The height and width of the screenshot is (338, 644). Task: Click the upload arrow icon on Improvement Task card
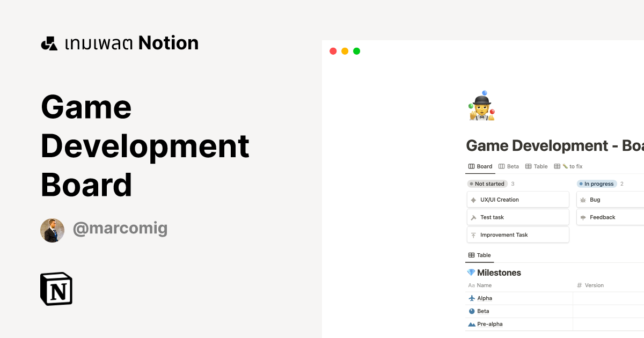(x=473, y=234)
